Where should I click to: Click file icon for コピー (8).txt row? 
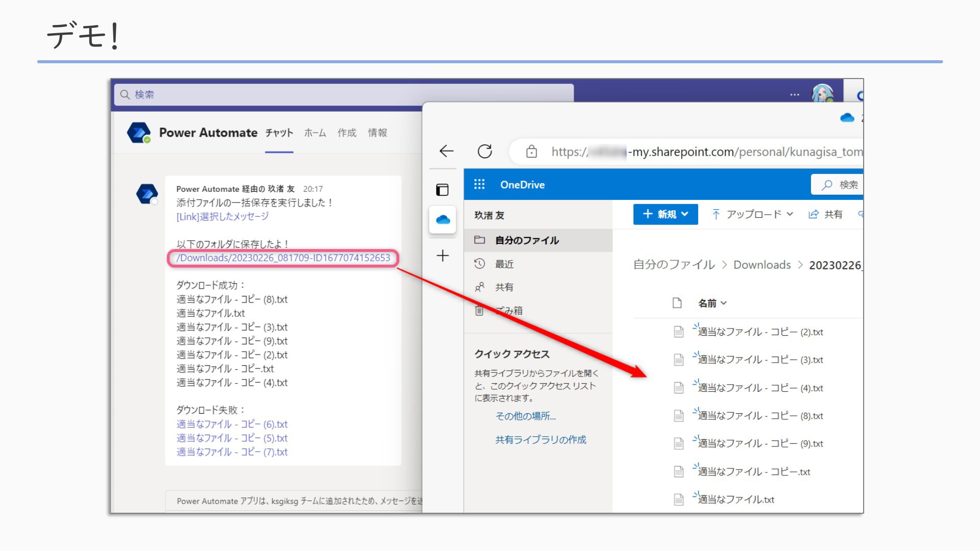click(678, 416)
